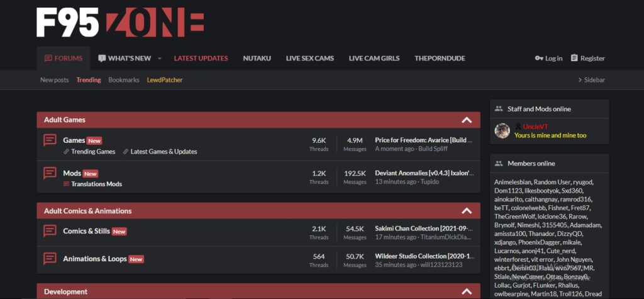Open New posts sub-navigation link
This screenshot has height=299, width=644.
click(54, 80)
